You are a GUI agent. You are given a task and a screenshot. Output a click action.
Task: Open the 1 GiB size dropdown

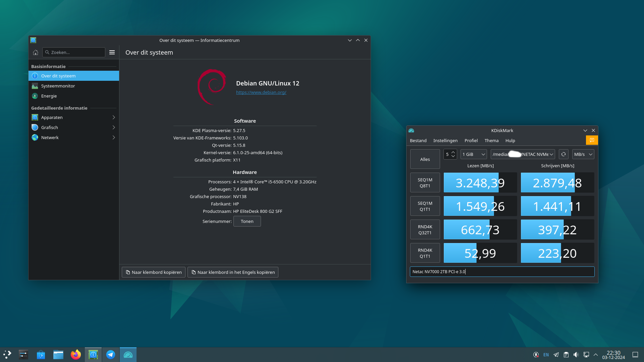click(x=474, y=154)
